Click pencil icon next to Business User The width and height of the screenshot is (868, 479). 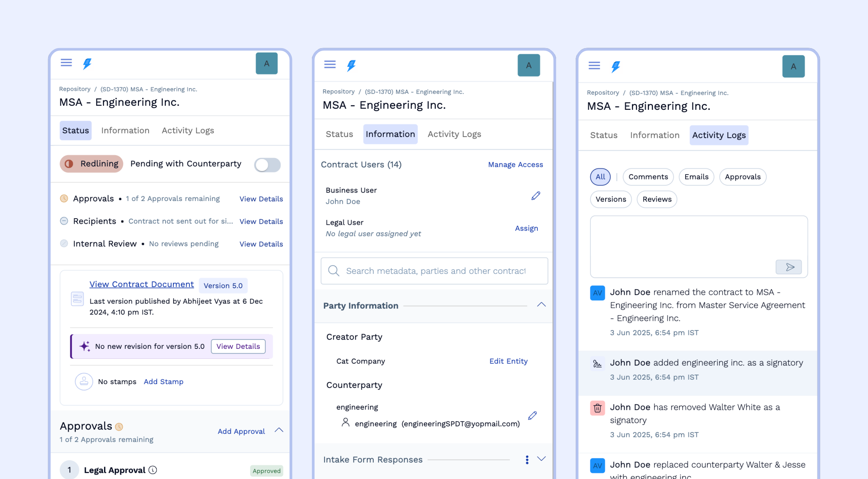click(536, 196)
